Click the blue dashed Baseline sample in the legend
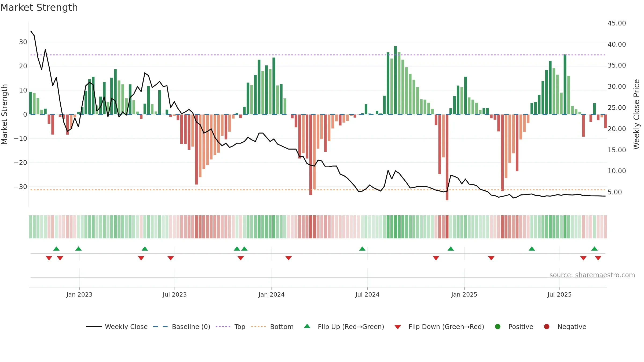The image size is (644, 362). pos(160,327)
